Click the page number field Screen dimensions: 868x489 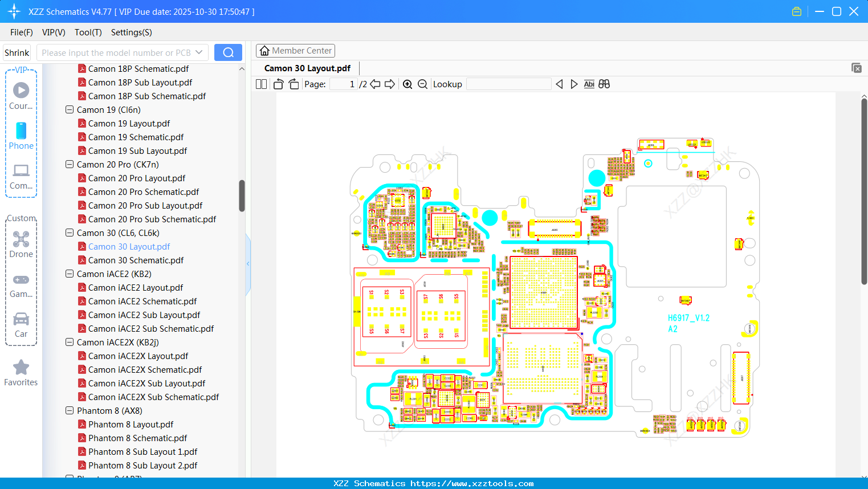344,84
